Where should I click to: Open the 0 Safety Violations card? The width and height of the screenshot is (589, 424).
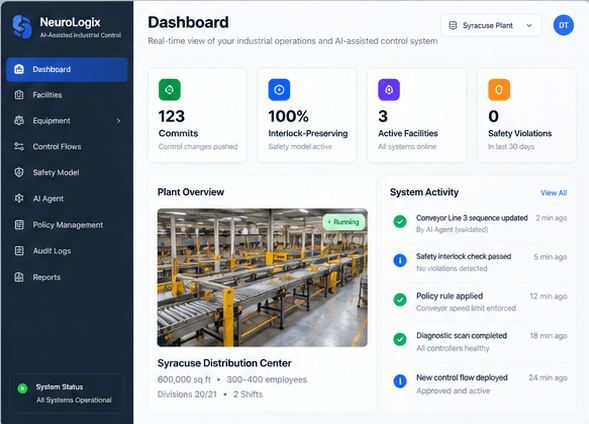click(x=526, y=115)
